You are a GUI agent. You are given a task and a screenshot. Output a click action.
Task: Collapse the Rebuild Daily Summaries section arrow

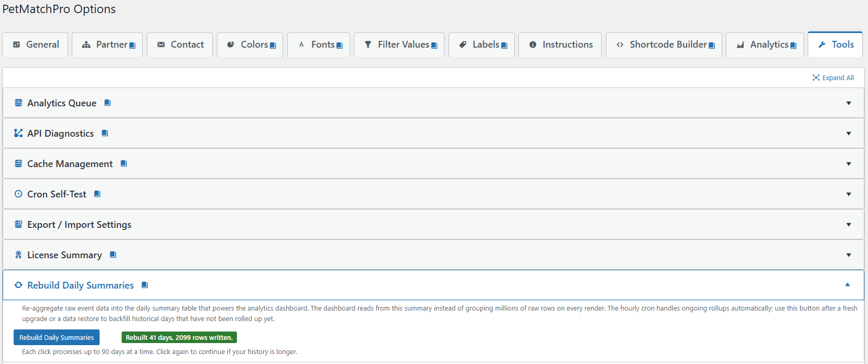point(848,284)
